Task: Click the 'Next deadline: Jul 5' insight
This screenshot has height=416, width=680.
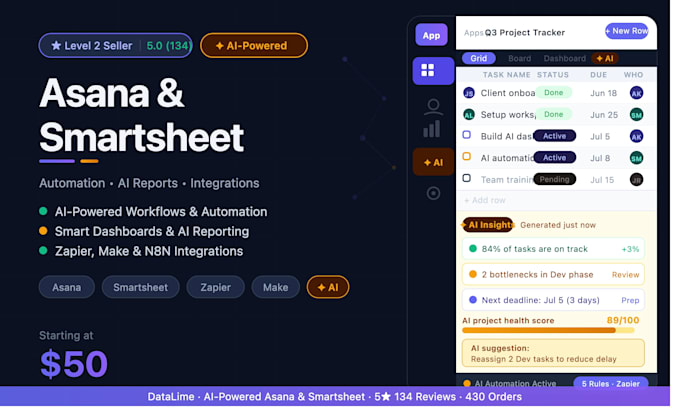Action: (553, 300)
